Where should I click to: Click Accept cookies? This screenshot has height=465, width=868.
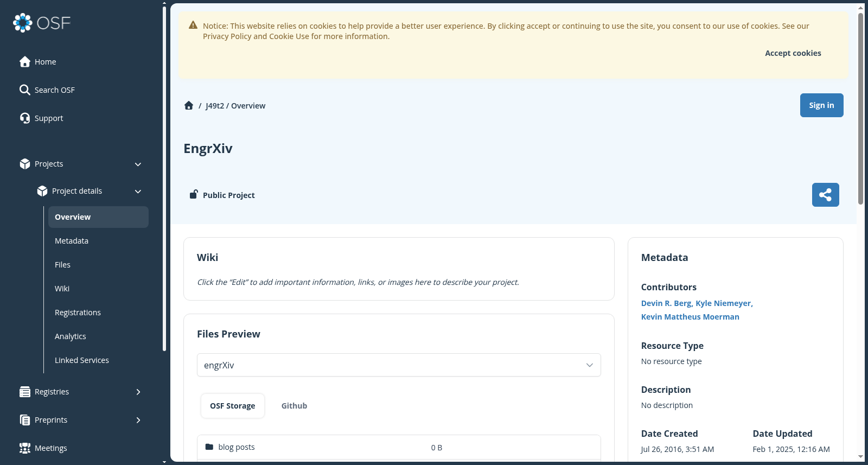793,53
